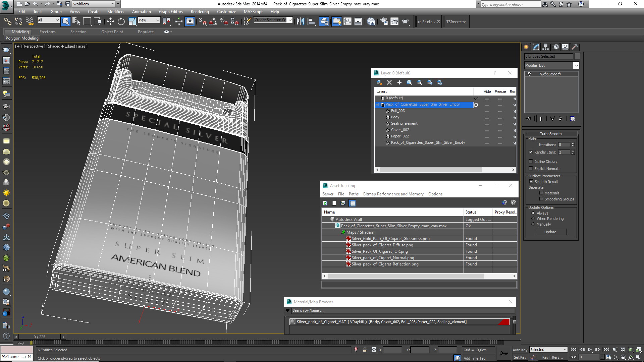The image size is (644, 362).
Task: Open the Hierarchy command panel tab
Action: point(545,47)
